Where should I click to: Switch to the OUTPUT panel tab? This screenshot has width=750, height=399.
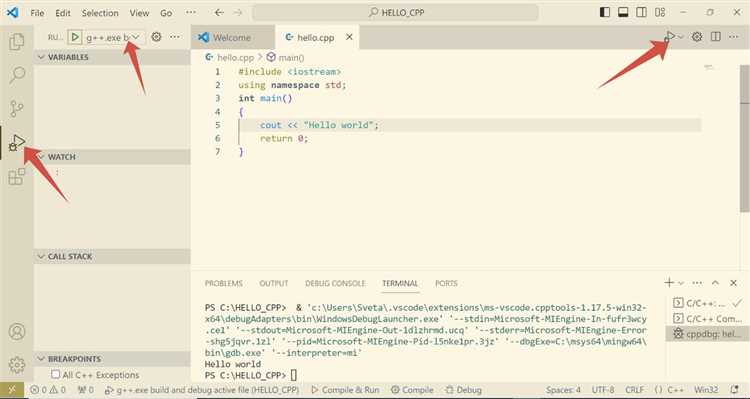(x=274, y=283)
